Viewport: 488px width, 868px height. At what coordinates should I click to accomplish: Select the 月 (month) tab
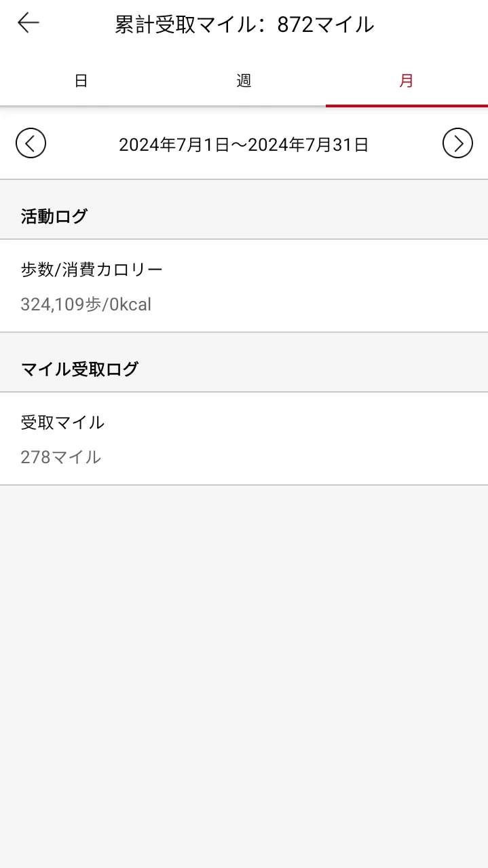(x=407, y=81)
